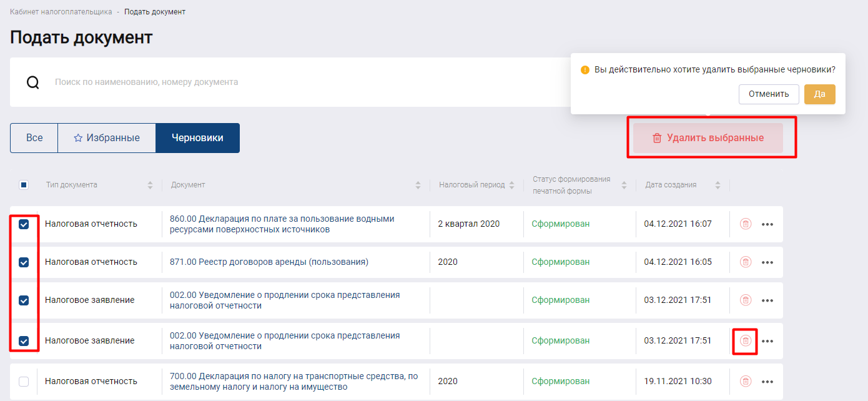The height and width of the screenshot is (401, 868).
Task: Toggle the select-all checkbox in table header
Action: (24, 185)
